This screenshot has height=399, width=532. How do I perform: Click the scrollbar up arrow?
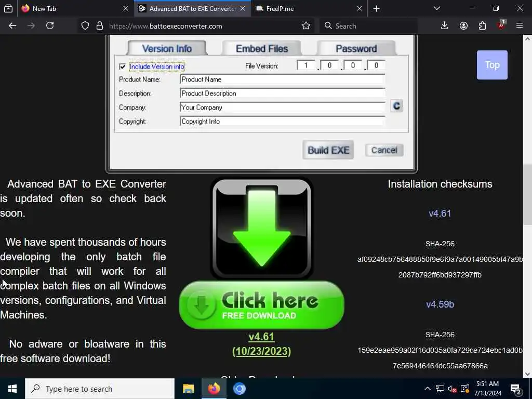528,38
